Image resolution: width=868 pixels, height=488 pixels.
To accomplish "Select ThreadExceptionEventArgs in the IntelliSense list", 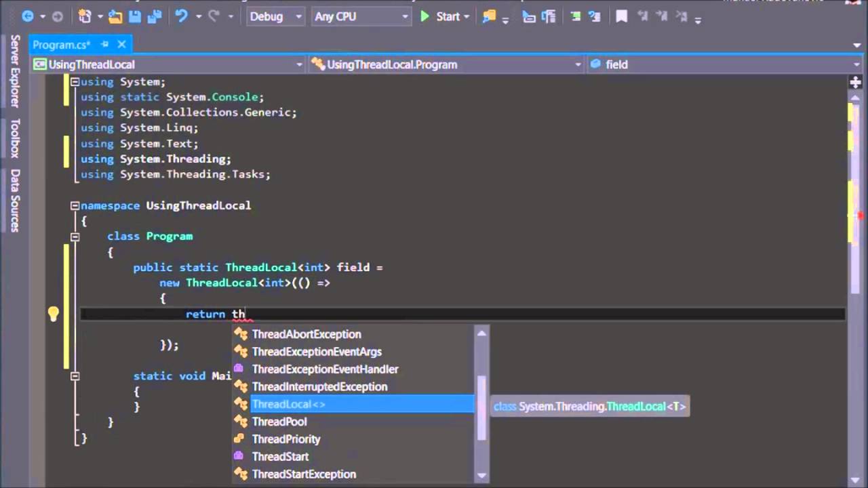I will pos(353,352).
